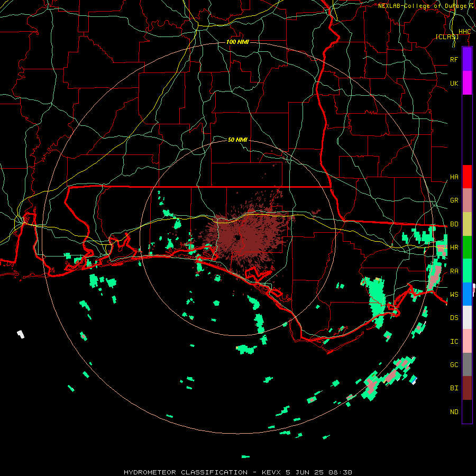Click the IC legend label
This screenshot has height=476, width=476.
tap(454, 342)
